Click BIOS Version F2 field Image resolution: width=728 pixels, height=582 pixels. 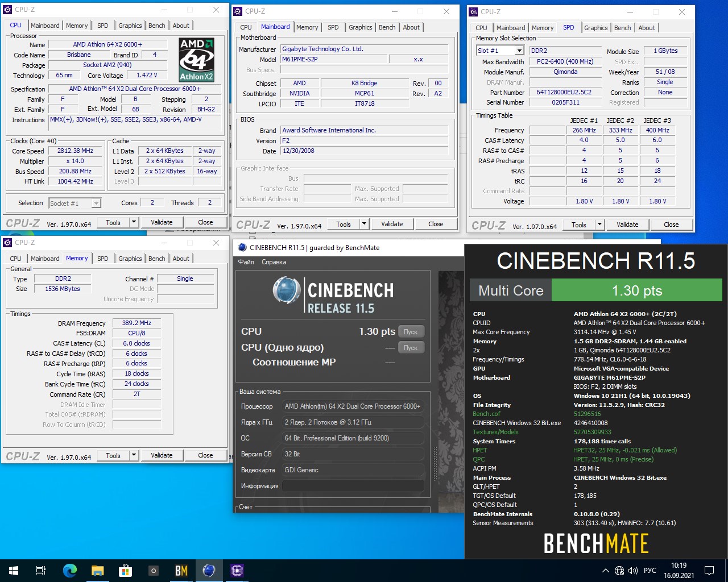(x=365, y=140)
